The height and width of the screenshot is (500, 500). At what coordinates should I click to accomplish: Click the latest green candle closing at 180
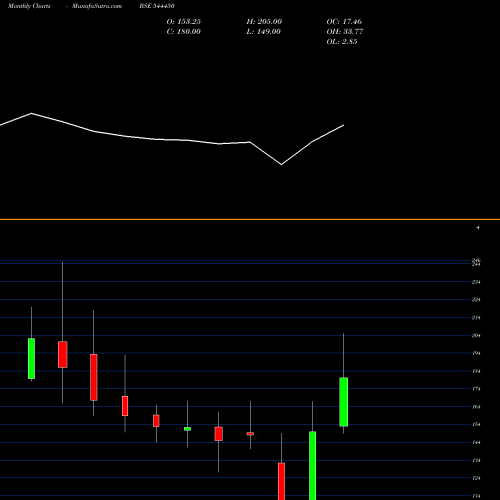[x=344, y=402]
